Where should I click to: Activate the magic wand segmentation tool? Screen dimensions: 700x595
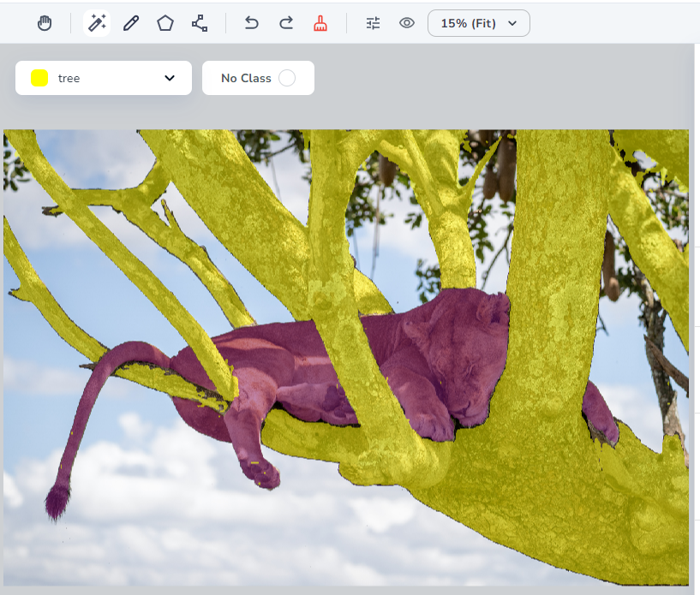click(97, 23)
